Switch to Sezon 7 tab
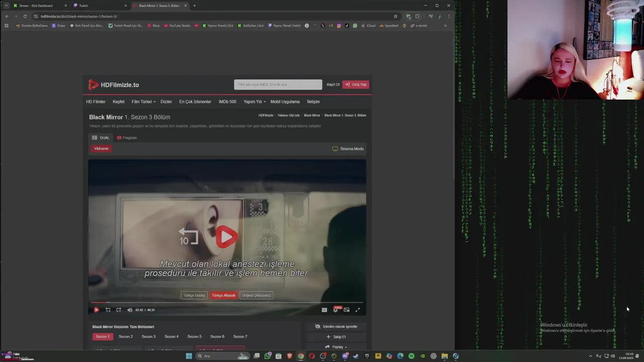The image size is (644, 362). tap(240, 336)
